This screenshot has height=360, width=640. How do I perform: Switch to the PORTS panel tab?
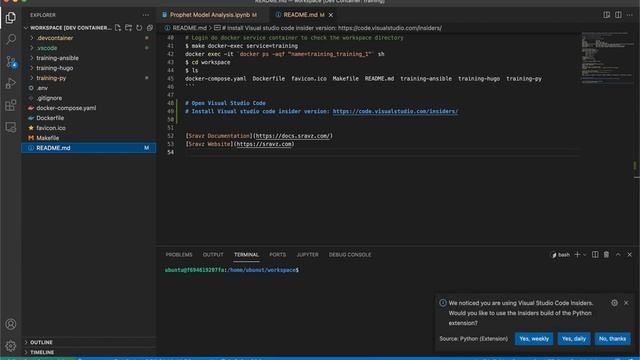(x=278, y=255)
